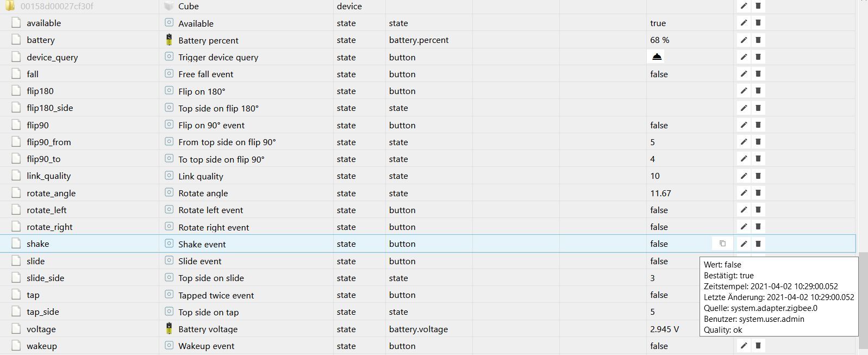
Task: Select the available row name
Action: (x=43, y=23)
